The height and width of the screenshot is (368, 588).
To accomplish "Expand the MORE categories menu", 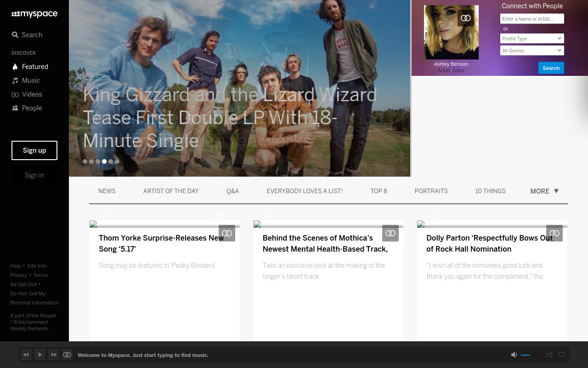I will pyautogui.click(x=544, y=191).
